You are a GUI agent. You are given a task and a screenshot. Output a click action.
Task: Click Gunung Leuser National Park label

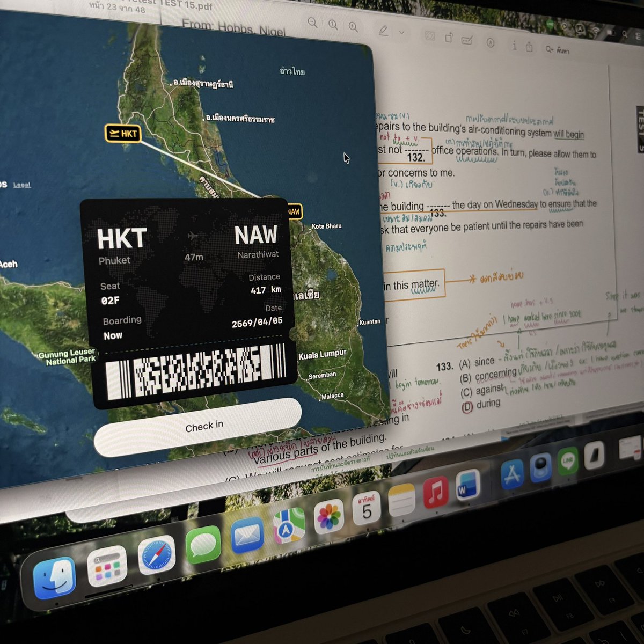click(x=67, y=357)
